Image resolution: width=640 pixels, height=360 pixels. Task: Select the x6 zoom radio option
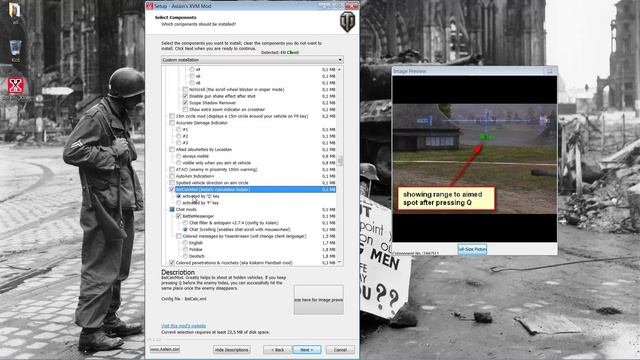(x=192, y=76)
